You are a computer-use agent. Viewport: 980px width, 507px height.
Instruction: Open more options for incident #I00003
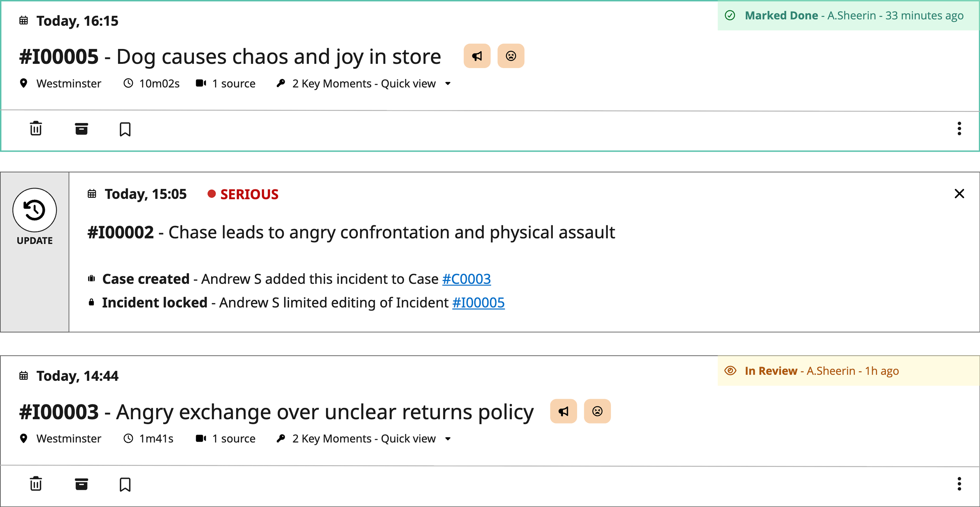(959, 484)
